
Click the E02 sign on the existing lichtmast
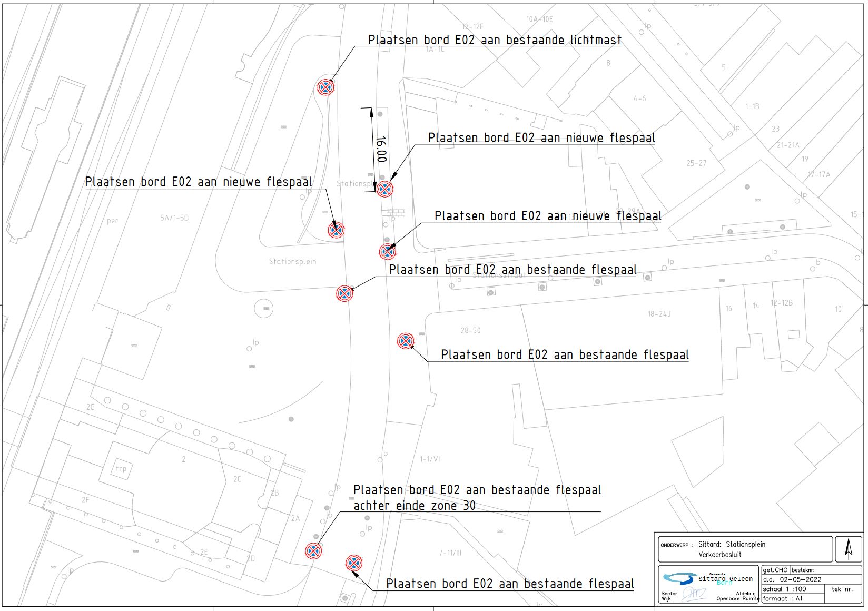coord(325,87)
